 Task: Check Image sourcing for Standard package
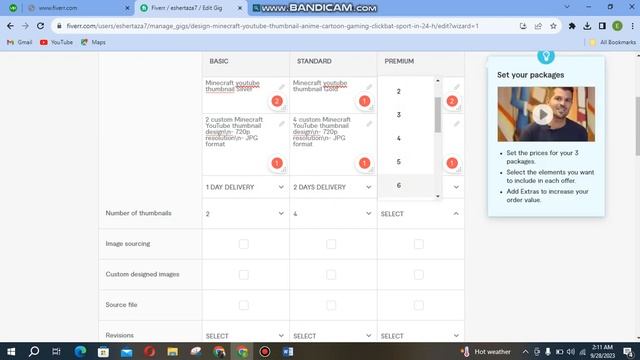click(x=331, y=244)
